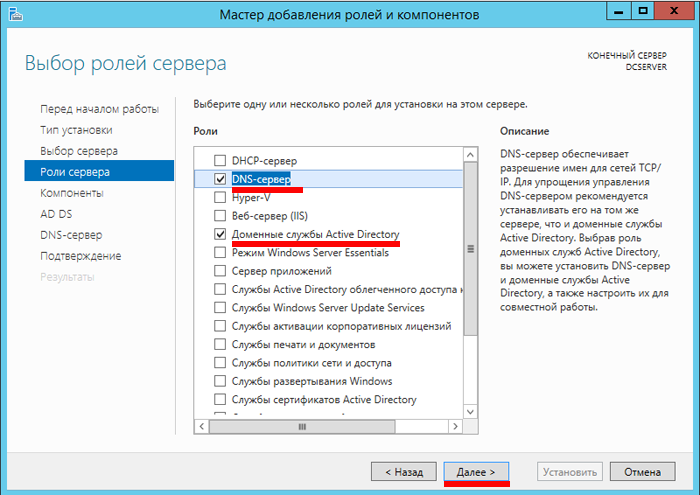Close the wizard window
This screenshot has width=700, height=495.
[x=674, y=11]
